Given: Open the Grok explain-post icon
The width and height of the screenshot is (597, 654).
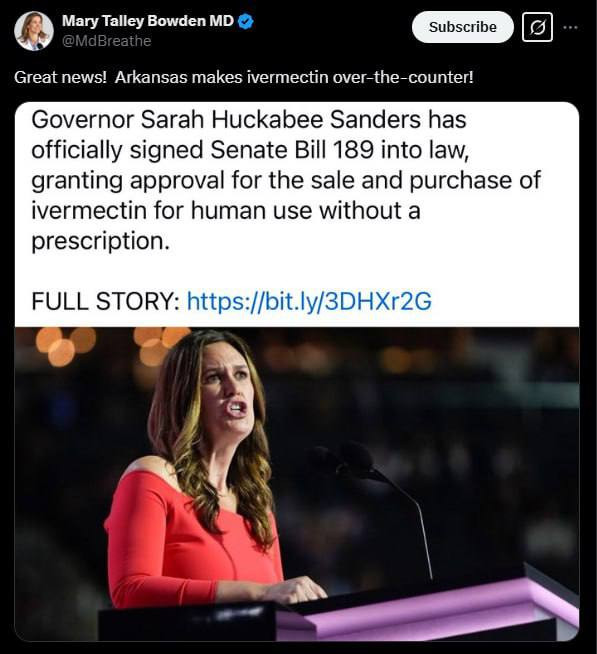Looking at the screenshot, I should coord(537,27).
